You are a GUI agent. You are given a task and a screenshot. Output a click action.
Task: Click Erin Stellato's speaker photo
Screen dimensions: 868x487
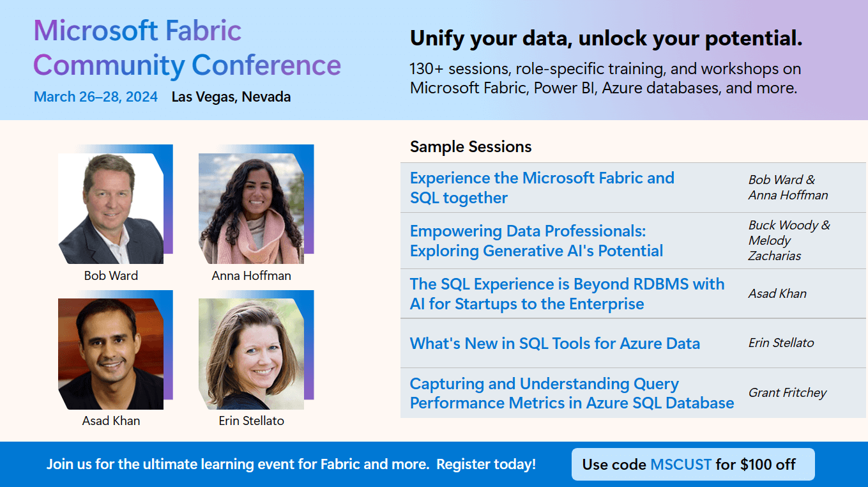251,353
